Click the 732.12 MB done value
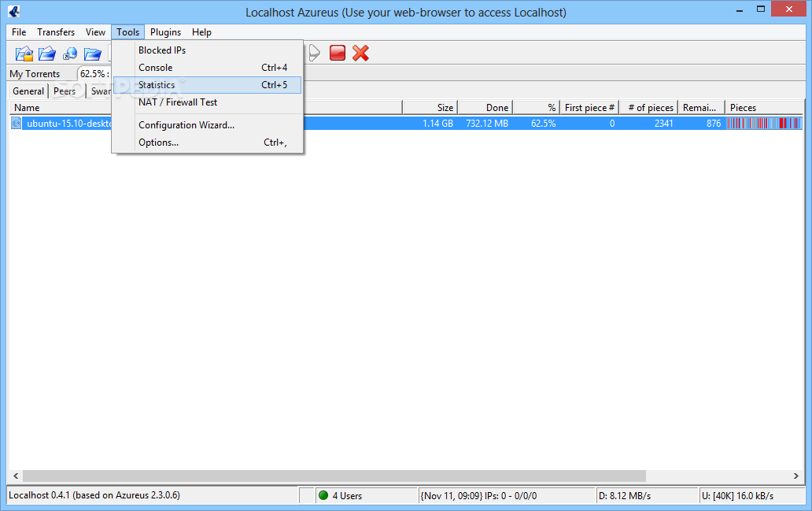Image resolution: width=812 pixels, height=511 pixels. pyautogui.click(x=487, y=124)
